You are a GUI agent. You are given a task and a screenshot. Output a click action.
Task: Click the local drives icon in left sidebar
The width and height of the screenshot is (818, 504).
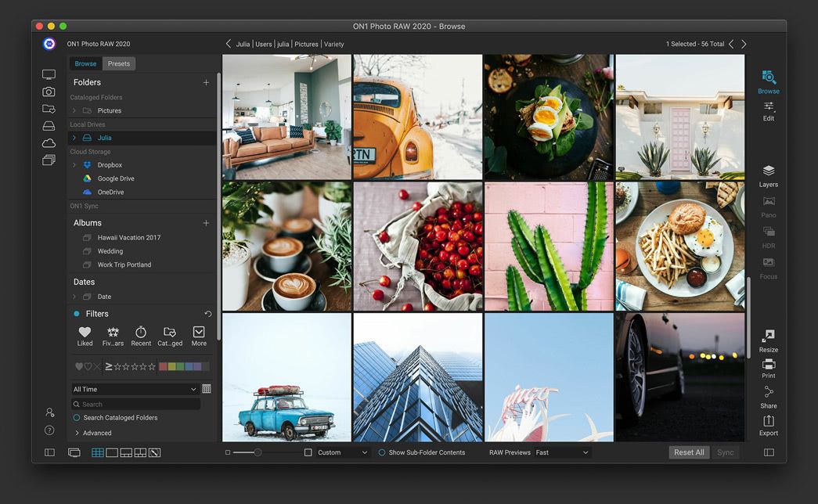tap(49, 126)
